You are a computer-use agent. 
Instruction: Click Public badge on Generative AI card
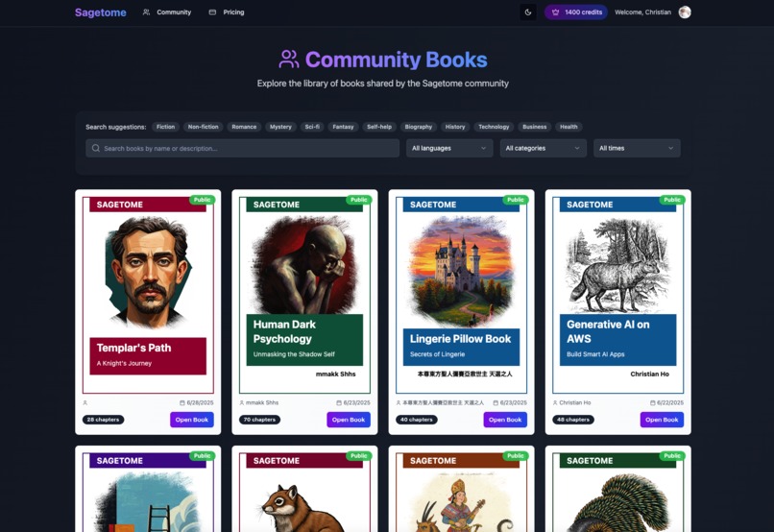672,200
